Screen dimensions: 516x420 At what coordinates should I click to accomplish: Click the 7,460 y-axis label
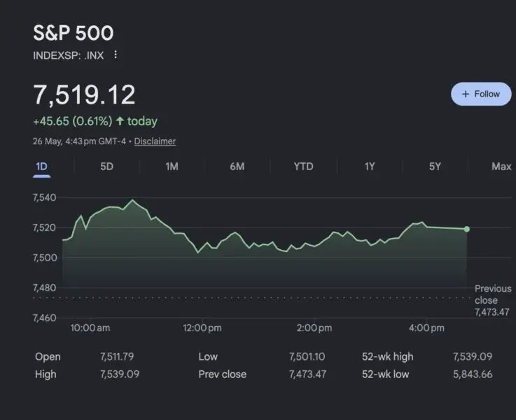tap(44, 318)
